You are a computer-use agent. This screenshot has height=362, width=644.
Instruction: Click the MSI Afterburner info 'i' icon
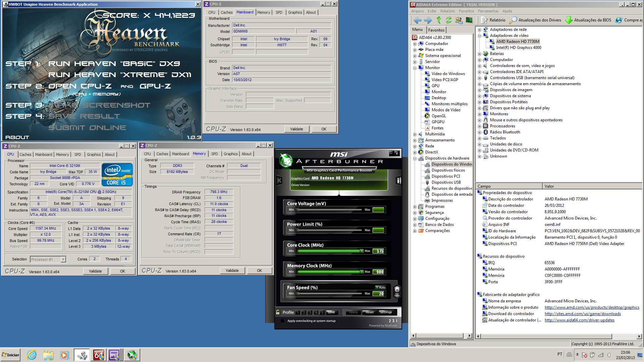tap(398, 180)
